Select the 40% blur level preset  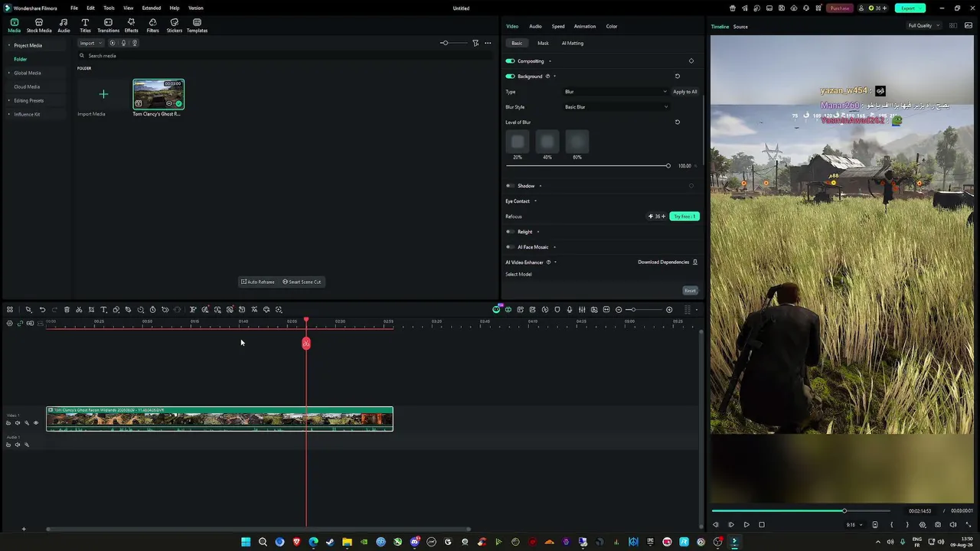(547, 142)
